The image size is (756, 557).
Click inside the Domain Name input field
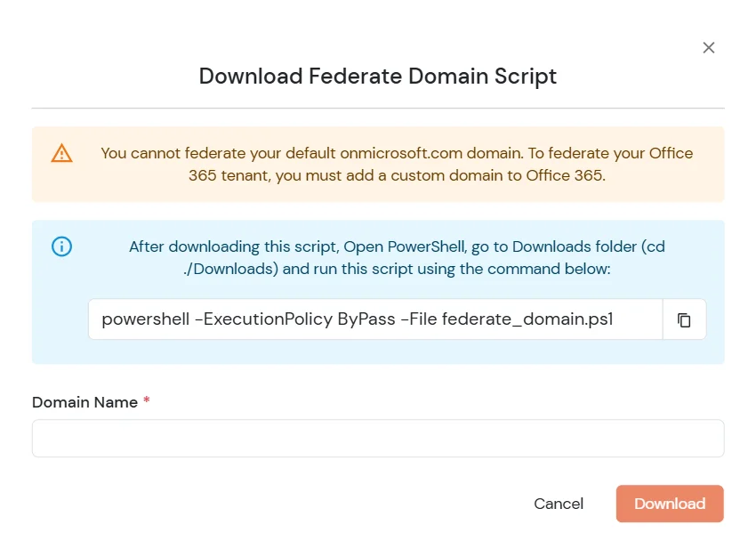[x=377, y=438]
